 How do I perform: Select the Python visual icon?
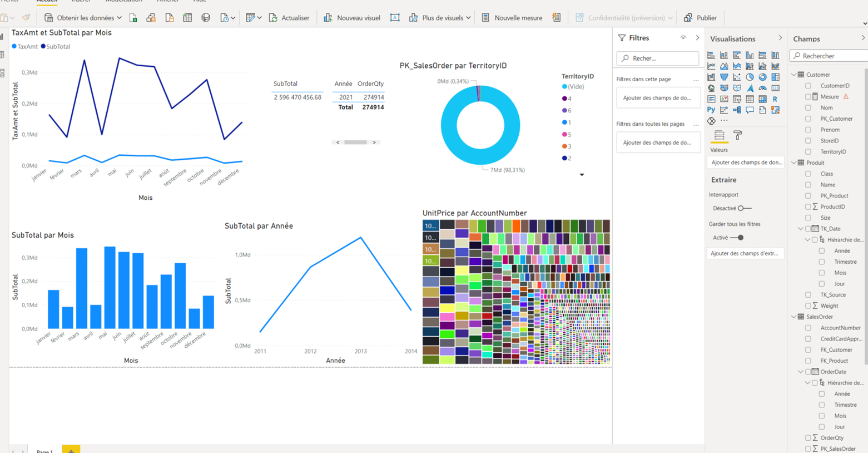tap(711, 110)
